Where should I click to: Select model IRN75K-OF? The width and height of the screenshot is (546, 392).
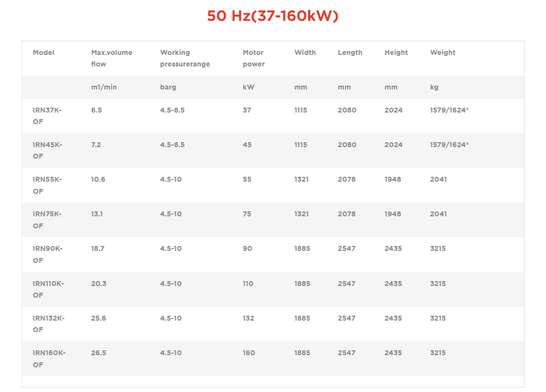point(47,220)
